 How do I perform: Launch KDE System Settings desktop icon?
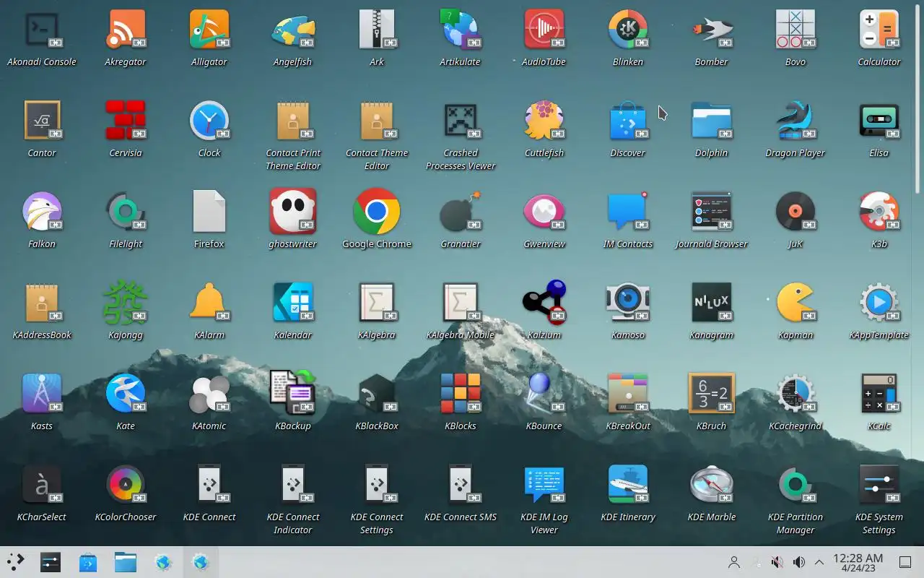tap(879, 484)
